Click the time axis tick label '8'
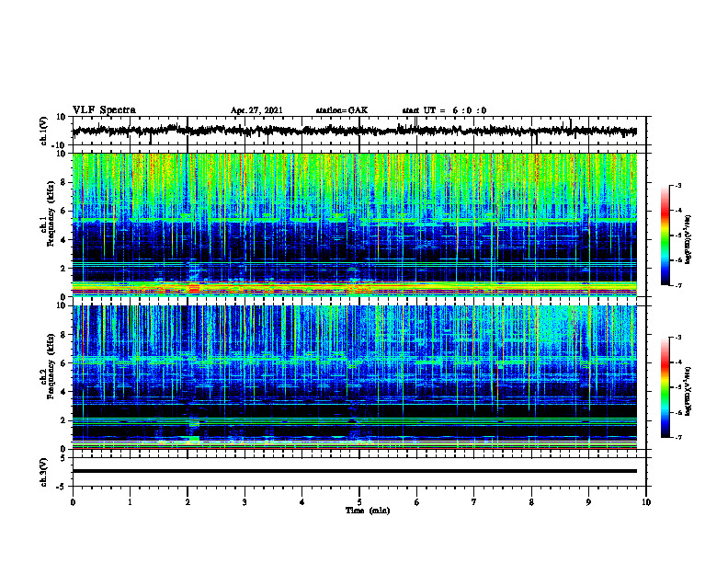This screenshot has width=728, height=563. [531, 502]
